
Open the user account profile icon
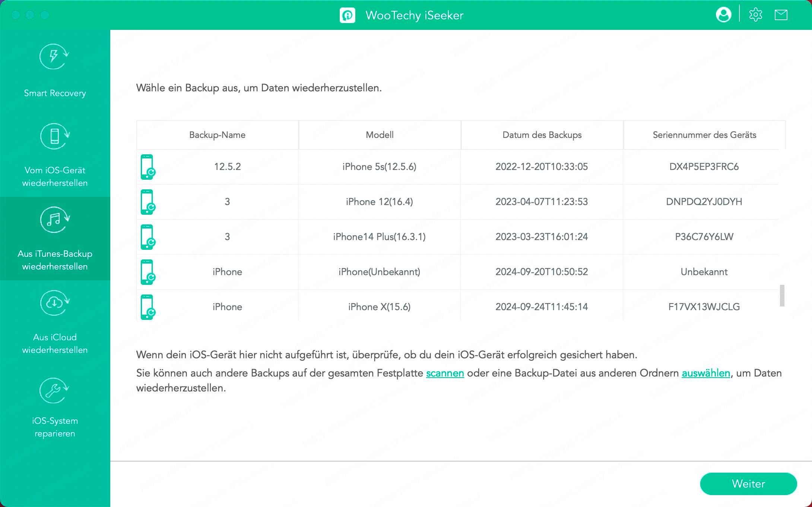pyautogui.click(x=723, y=15)
